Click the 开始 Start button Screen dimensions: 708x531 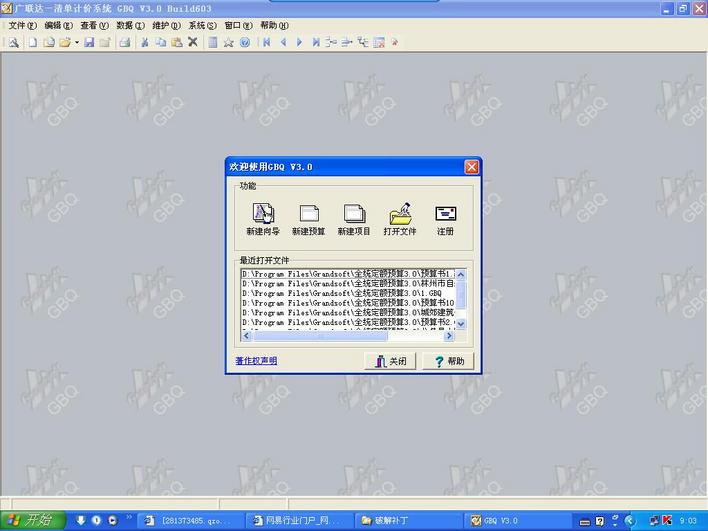[x=33, y=521]
